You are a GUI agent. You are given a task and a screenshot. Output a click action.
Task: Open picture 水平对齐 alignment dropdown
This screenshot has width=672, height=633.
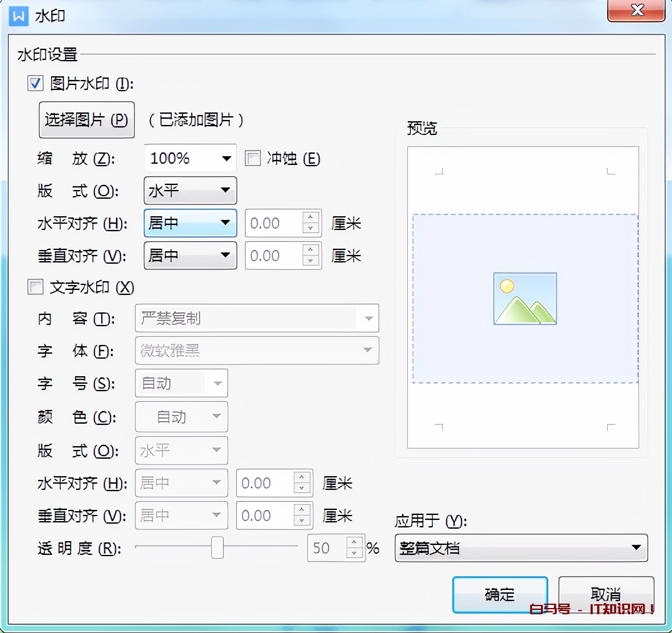click(x=190, y=224)
